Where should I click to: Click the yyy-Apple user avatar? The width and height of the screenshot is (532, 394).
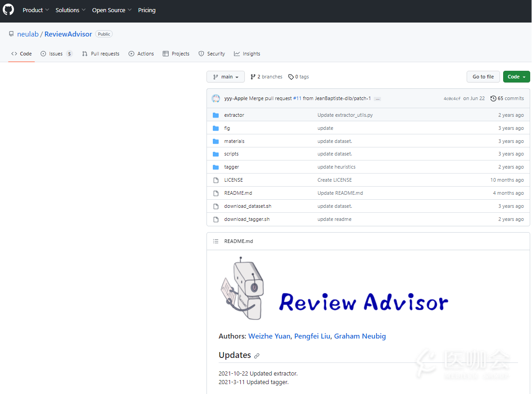[x=216, y=98]
